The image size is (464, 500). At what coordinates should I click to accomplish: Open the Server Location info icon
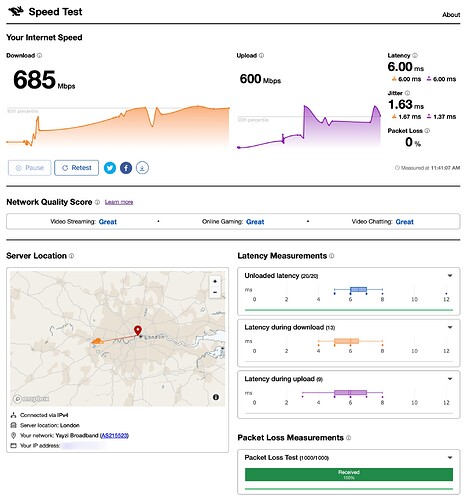(71, 256)
